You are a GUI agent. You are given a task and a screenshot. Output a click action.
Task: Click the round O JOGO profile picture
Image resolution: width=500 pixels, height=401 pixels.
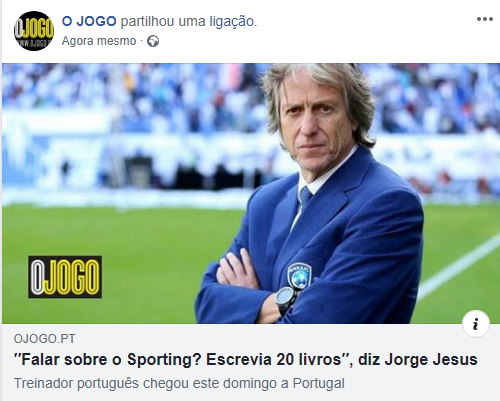[34, 31]
